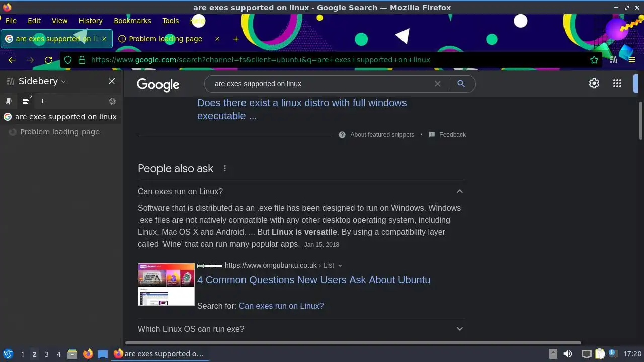Open the Bookmarks menu

coord(132,21)
